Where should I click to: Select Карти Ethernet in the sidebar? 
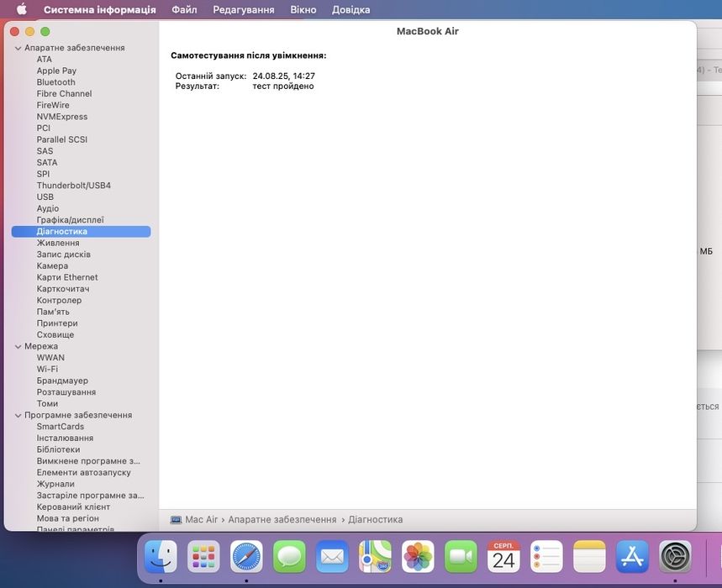67,277
